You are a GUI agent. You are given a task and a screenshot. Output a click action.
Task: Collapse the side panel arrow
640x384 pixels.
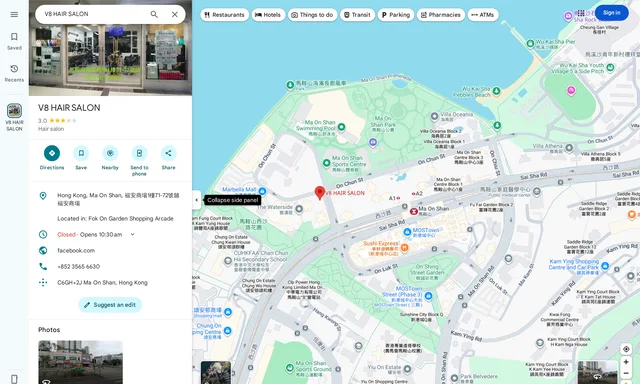click(x=196, y=200)
